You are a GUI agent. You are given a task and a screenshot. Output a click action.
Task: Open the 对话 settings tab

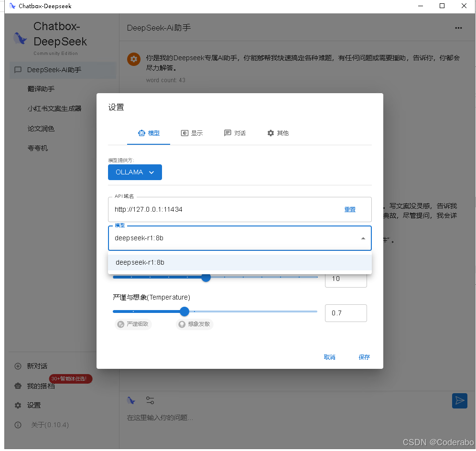(235, 133)
